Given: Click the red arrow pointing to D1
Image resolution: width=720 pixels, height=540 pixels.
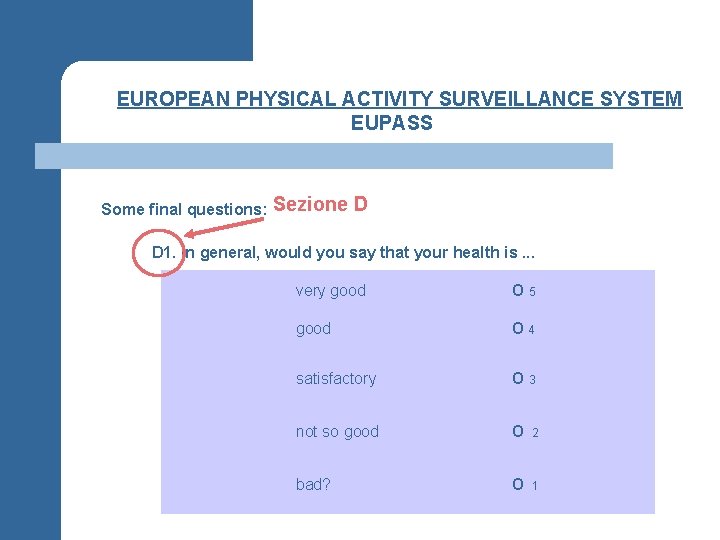Looking at the screenshot, I should pos(224,228).
